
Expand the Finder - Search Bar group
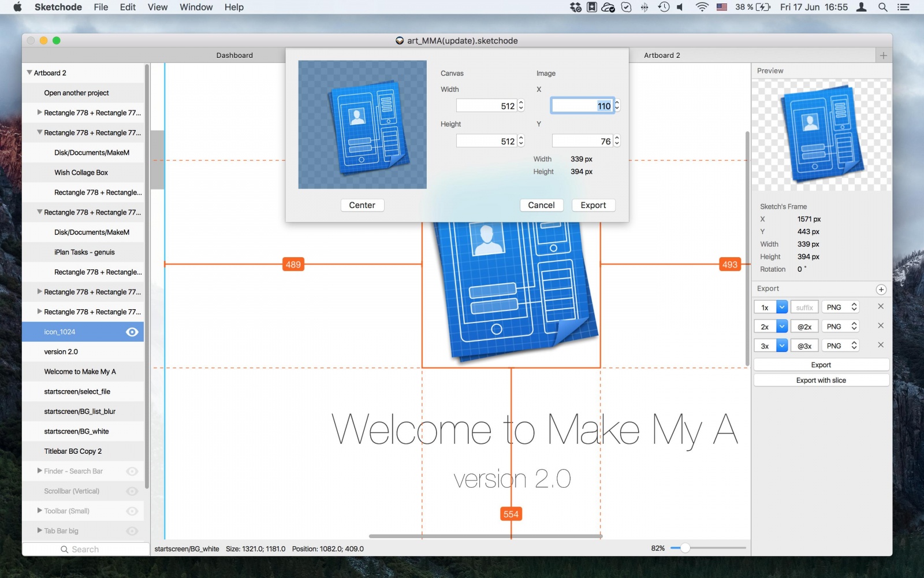[x=40, y=471]
